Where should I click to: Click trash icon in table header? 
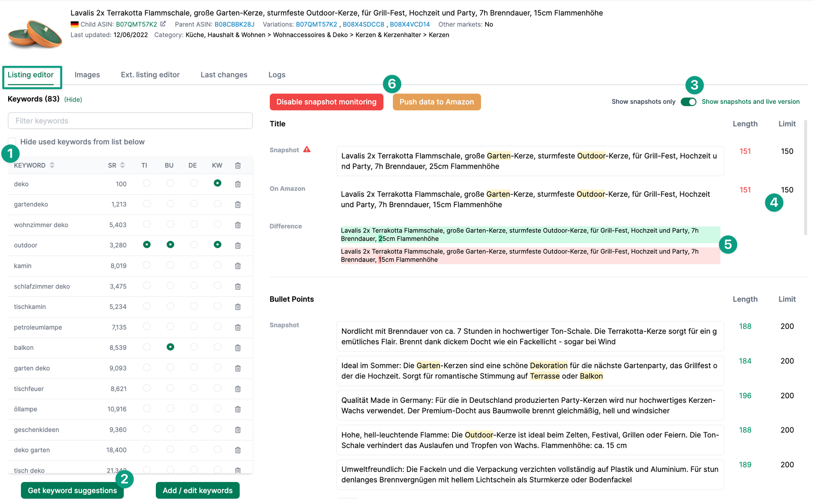point(238,166)
